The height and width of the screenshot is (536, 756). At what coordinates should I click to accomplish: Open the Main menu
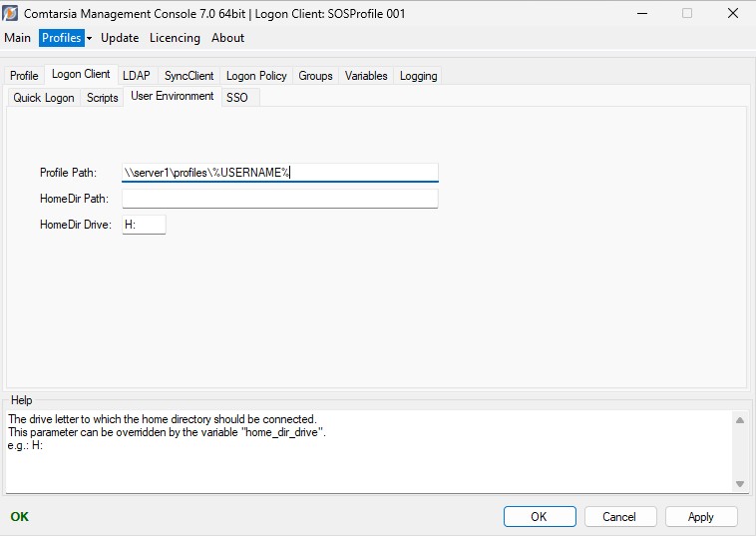point(18,38)
